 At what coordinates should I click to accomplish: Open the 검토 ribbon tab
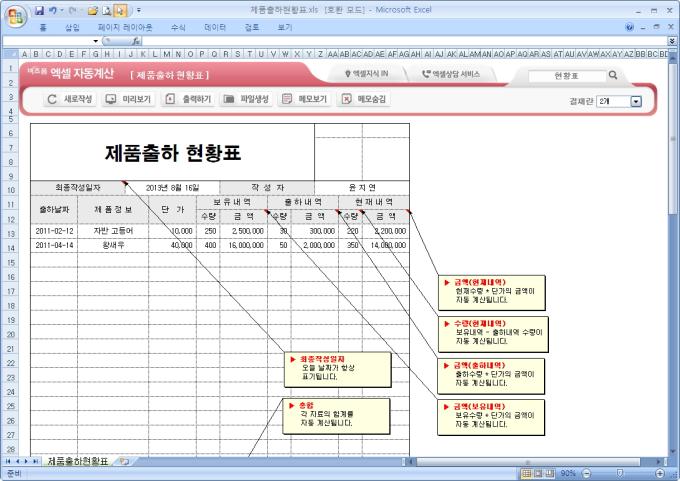(x=252, y=28)
